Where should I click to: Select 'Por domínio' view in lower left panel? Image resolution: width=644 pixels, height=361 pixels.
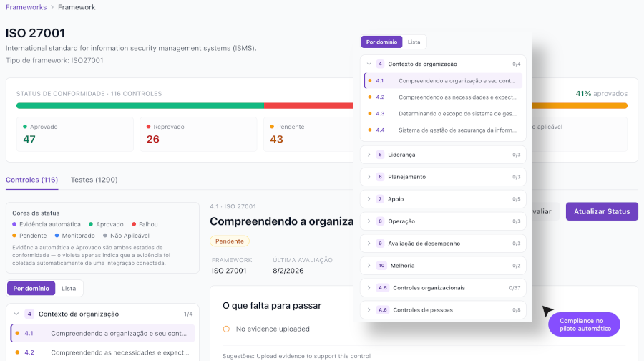pyautogui.click(x=31, y=288)
